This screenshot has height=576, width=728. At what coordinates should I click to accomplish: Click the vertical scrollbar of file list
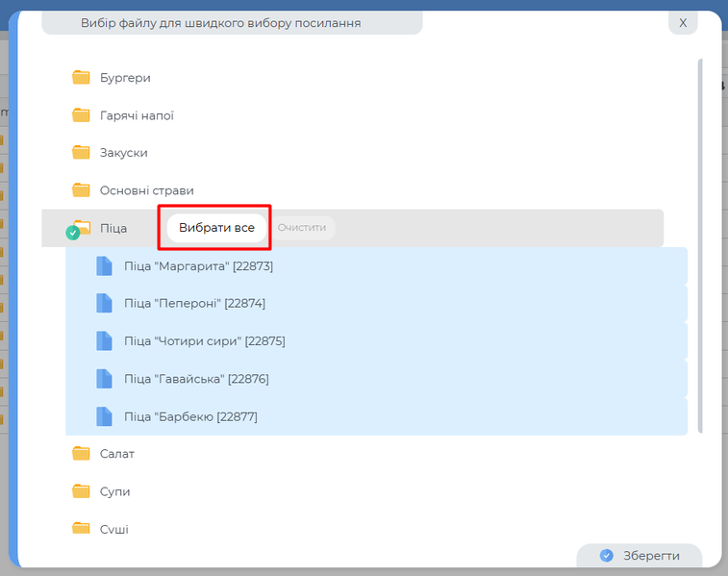pyautogui.click(x=700, y=240)
